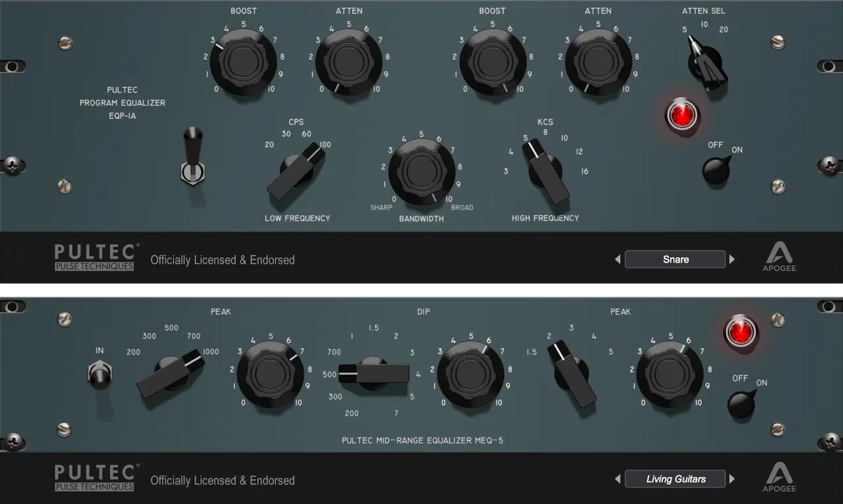Click the MEQ-5 high PEAK gain knob
This screenshot has width=843, height=504.
670,374
